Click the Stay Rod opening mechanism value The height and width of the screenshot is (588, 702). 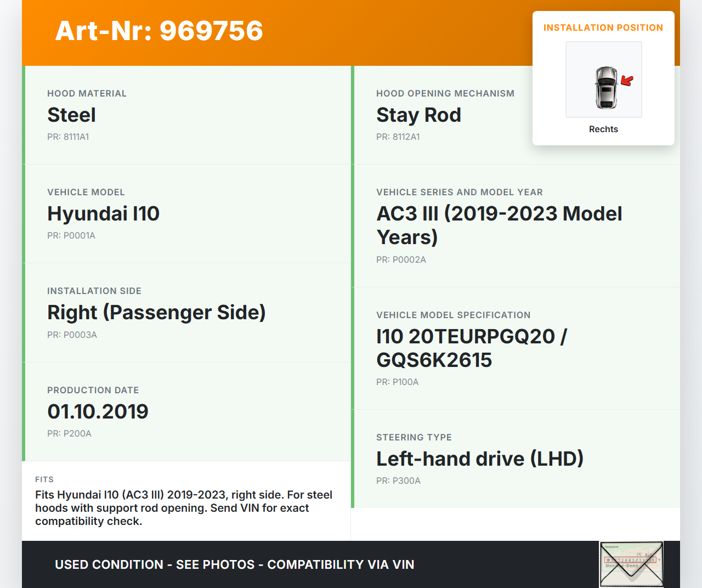(418, 115)
